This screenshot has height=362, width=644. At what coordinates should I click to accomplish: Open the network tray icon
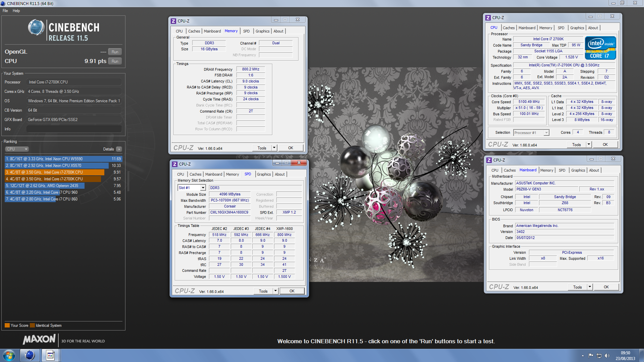pyautogui.click(x=599, y=356)
